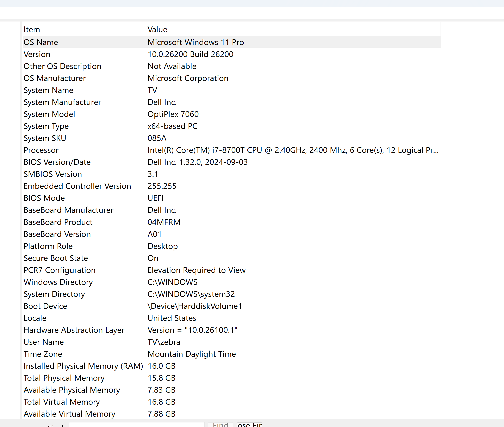
Task: Select the System Model row
Action: coord(232,114)
